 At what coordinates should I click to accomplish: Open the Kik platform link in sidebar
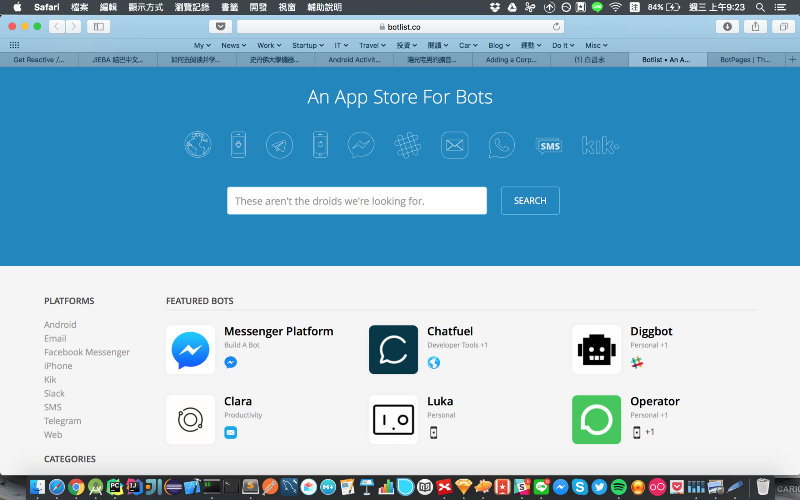pyautogui.click(x=50, y=380)
